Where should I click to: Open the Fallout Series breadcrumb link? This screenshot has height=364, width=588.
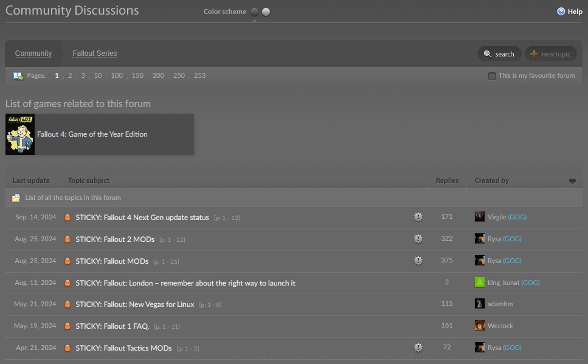point(94,53)
